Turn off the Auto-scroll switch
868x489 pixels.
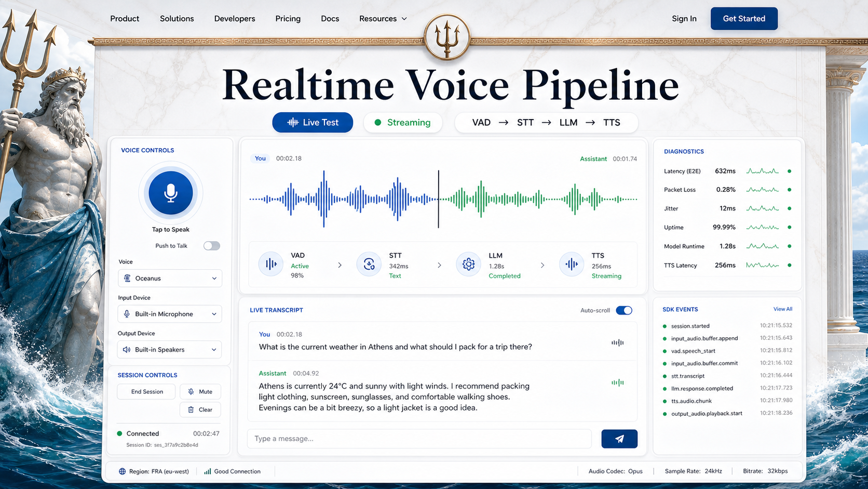(624, 310)
